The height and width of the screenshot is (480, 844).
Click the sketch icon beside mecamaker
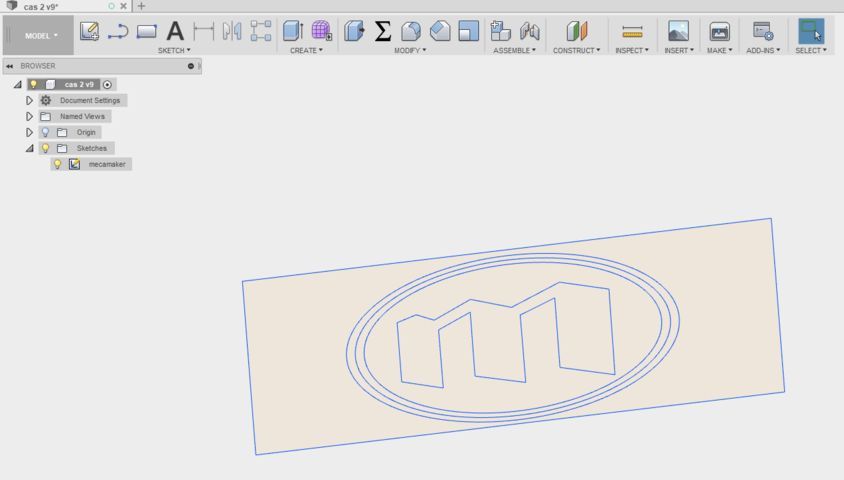(74, 164)
